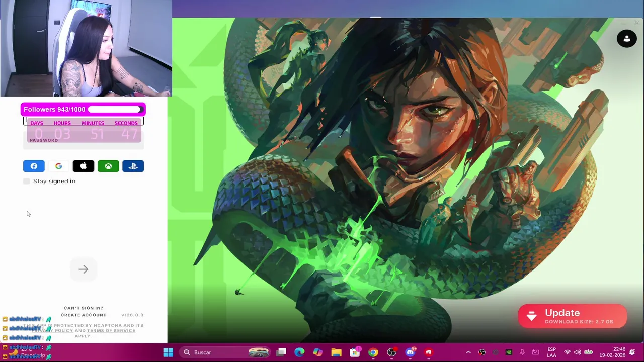Switch to OBS Studio on taskbar
Viewport: 644px width, 362px height.
(x=391, y=352)
